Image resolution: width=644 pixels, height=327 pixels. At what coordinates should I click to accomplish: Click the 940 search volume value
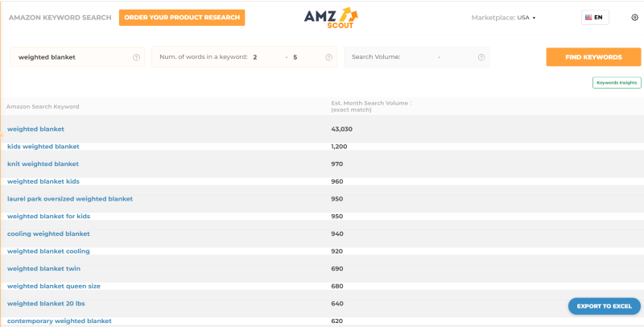pyautogui.click(x=336, y=234)
